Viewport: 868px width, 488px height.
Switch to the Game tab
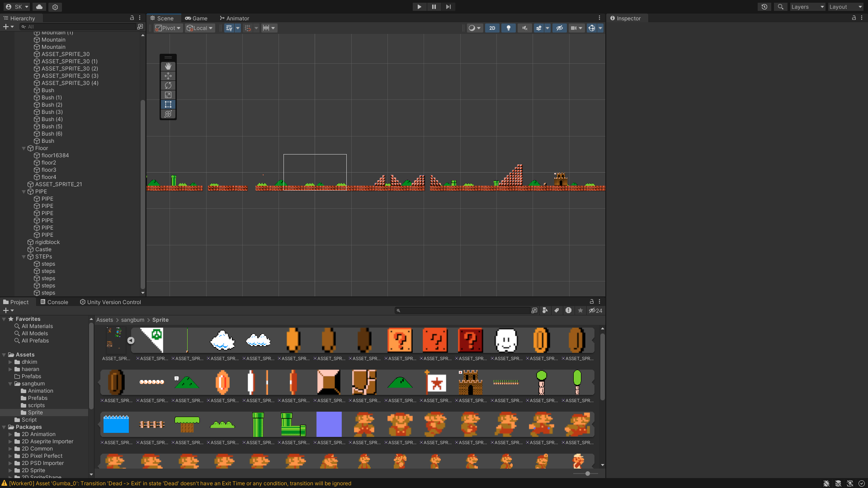(196, 18)
